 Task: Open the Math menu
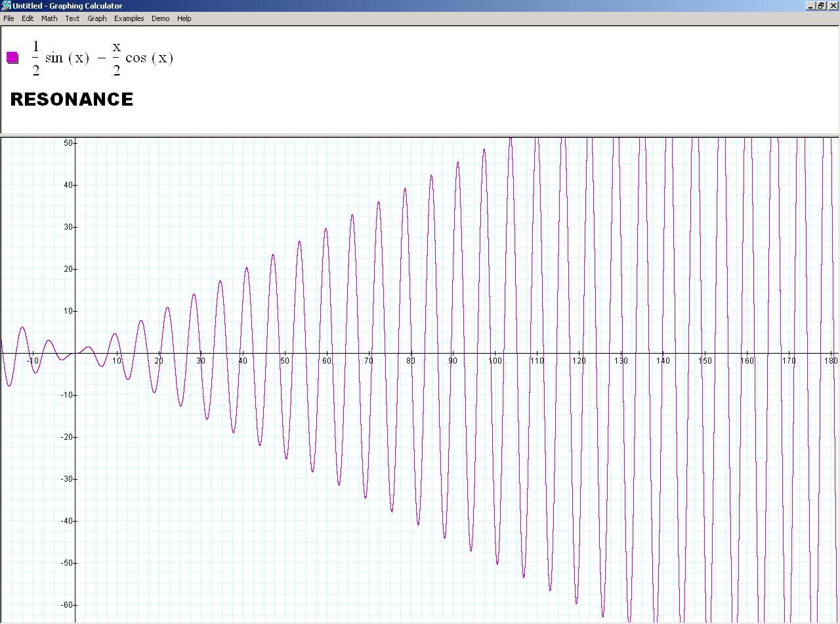[49, 18]
